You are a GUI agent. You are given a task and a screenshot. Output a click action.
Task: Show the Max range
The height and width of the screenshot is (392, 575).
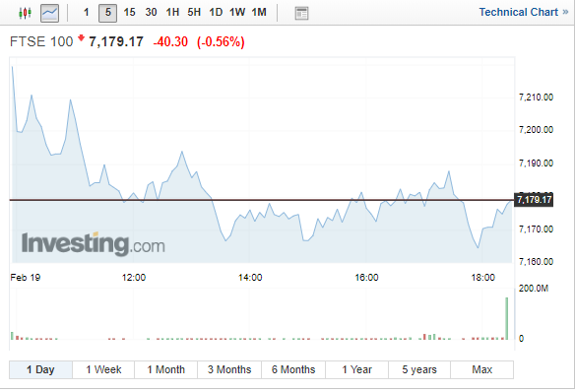click(x=481, y=369)
